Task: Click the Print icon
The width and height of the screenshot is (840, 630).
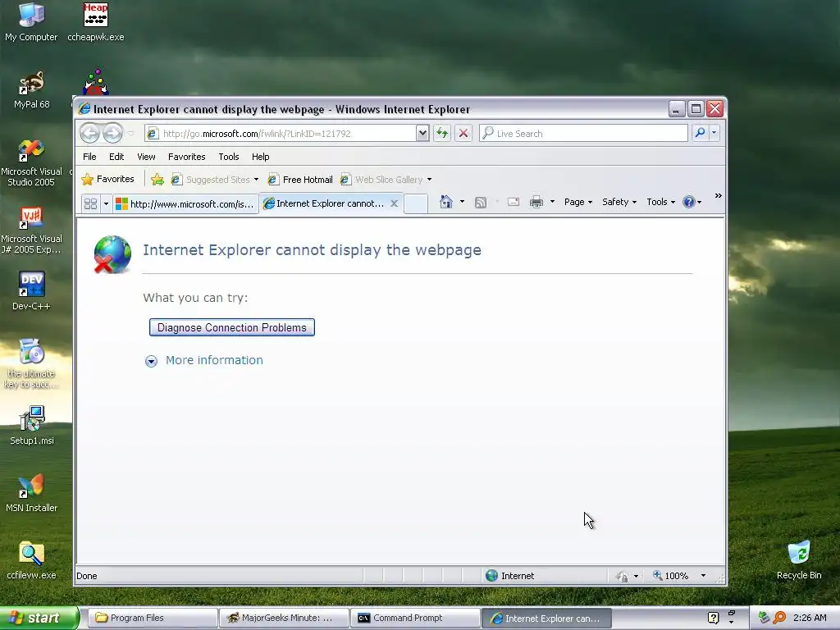Action: (x=536, y=202)
